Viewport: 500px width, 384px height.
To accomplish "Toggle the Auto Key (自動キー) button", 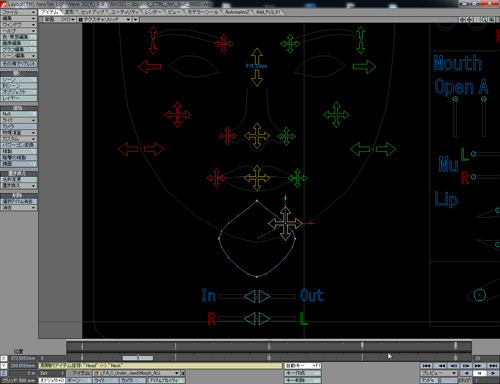I will pos(303,366).
